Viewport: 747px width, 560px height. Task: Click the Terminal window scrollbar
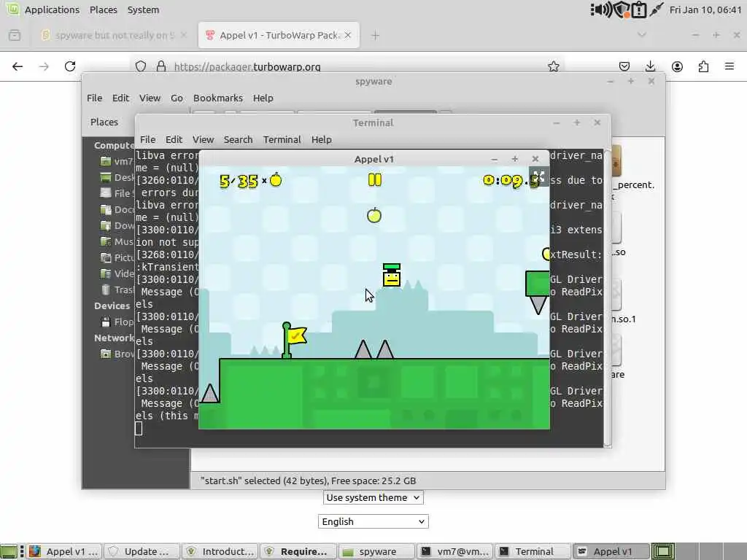pyautogui.click(x=608, y=297)
